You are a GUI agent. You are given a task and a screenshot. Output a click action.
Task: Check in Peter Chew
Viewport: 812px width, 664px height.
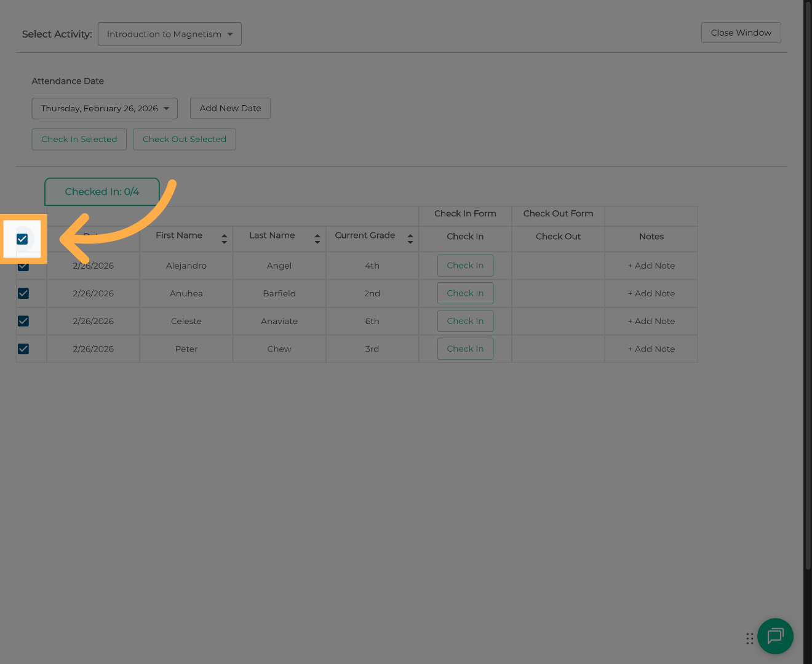pyautogui.click(x=465, y=349)
